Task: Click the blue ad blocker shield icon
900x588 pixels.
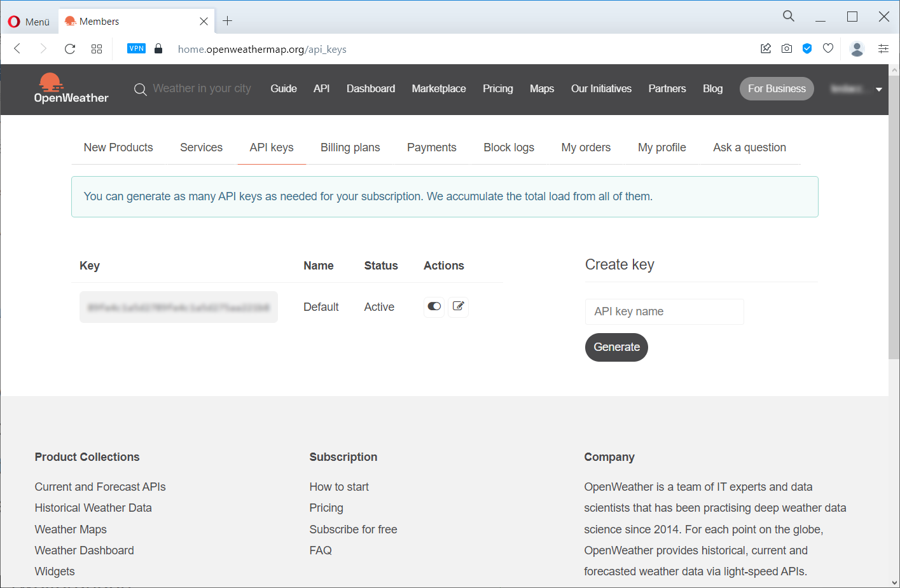Action: 807,48
